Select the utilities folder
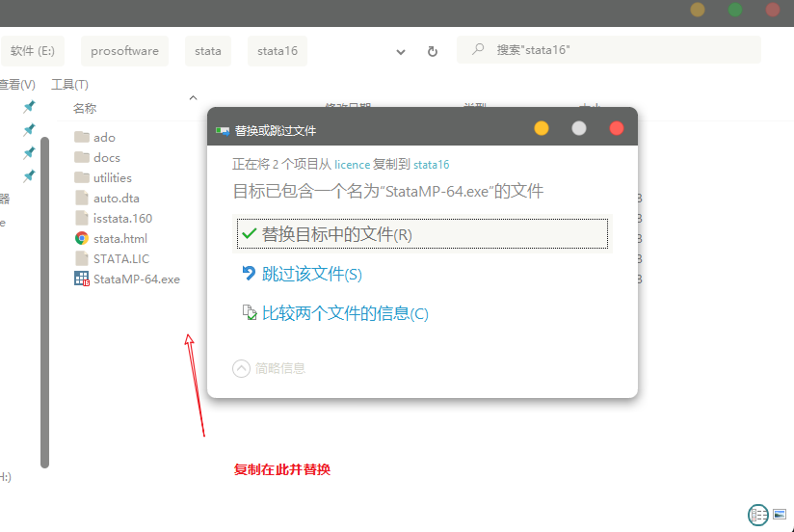 point(113,178)
